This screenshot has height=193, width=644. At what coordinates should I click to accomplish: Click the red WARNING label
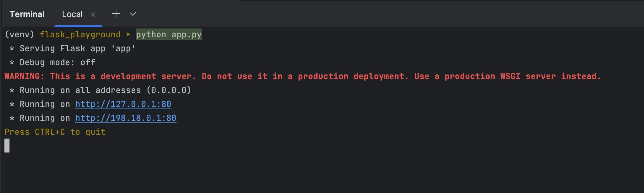point(24,76)
